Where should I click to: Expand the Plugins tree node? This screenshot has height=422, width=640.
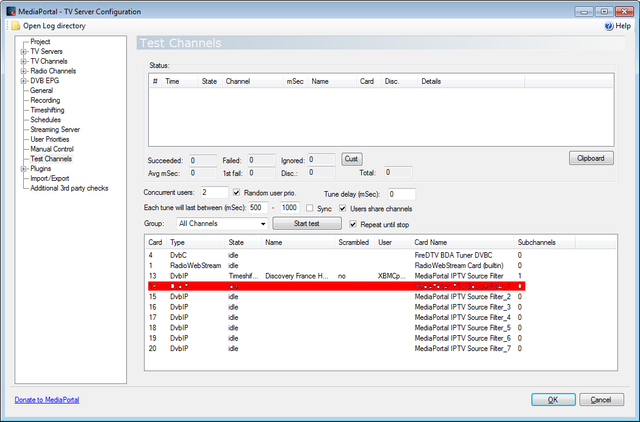[x=23, y=169]
